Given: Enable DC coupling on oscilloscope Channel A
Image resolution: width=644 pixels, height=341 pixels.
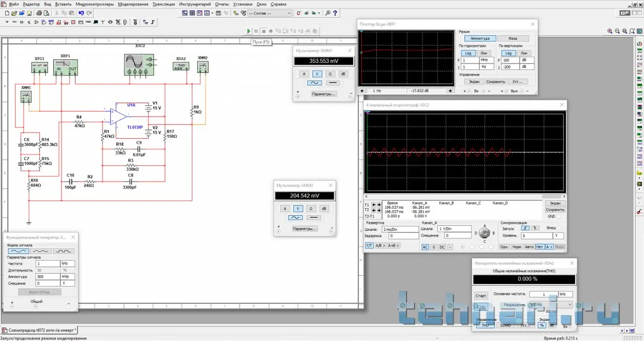Looking at the screenshot, I should coord(442,247).
